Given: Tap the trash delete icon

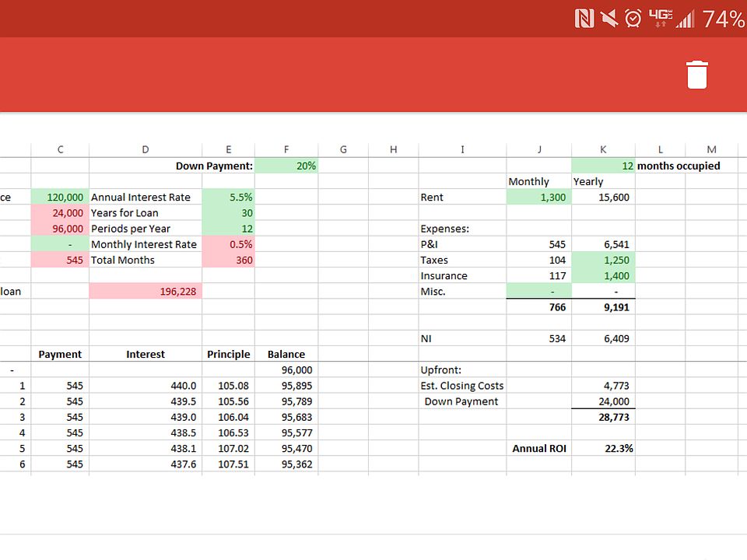Looking at the screenshot, I should [x=697, y=75].
